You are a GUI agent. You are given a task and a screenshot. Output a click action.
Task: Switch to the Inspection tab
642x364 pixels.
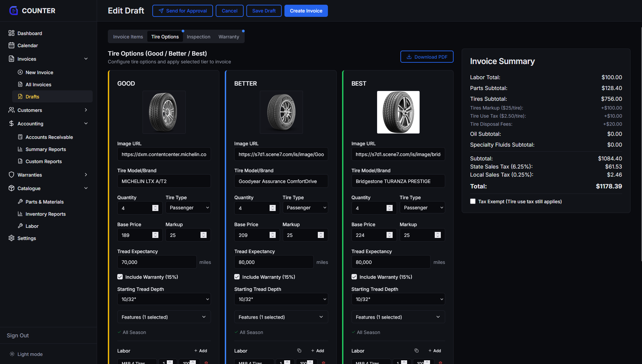[198, 37]
